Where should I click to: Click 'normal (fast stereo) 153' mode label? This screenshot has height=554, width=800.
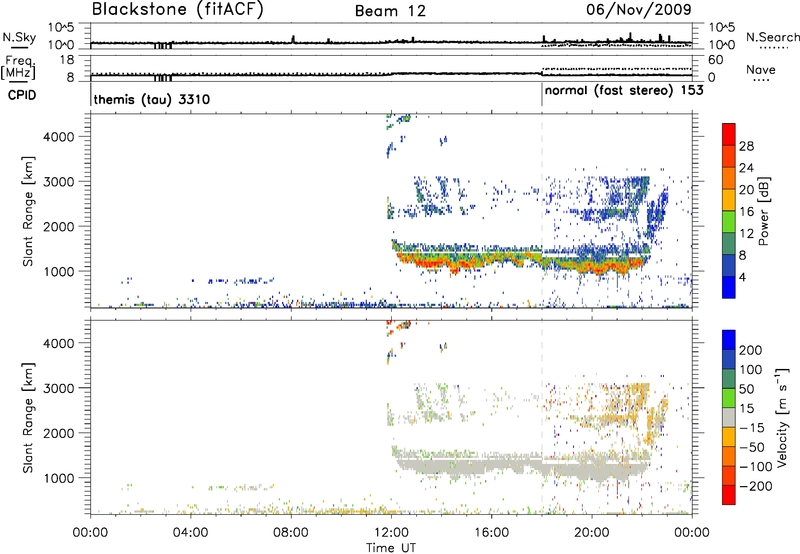[x=624, y=91]
